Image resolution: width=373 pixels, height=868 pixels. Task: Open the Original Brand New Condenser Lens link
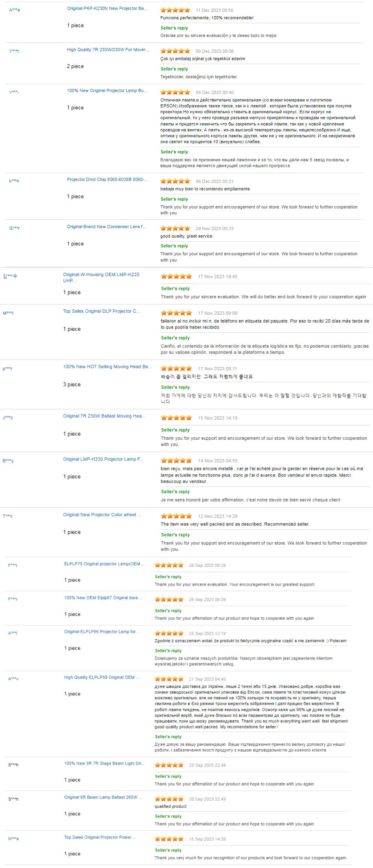(106, 227)
